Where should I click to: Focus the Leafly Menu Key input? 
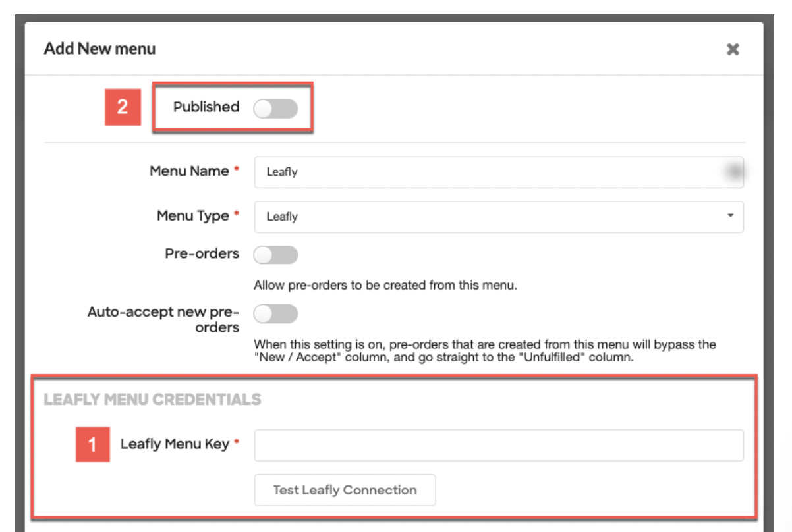point(499,445)
